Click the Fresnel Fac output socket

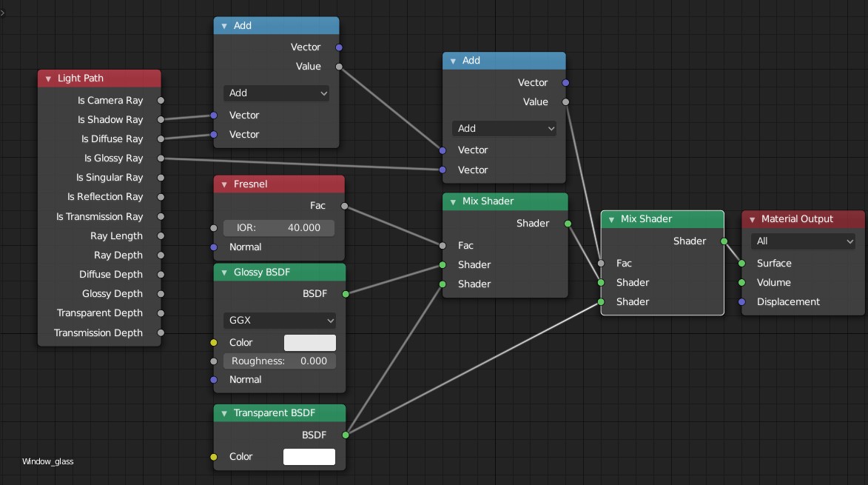pos(344,205)
